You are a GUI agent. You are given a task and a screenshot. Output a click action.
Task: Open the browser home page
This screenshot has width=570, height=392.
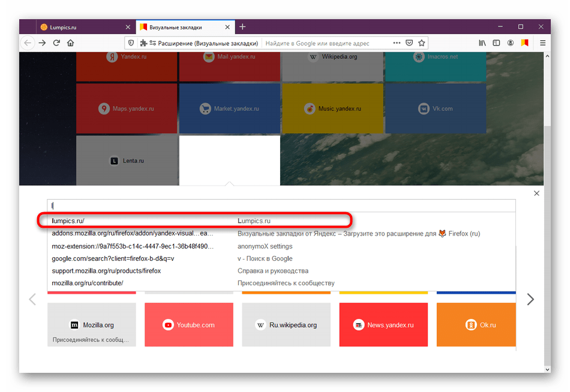coord(71,43)
